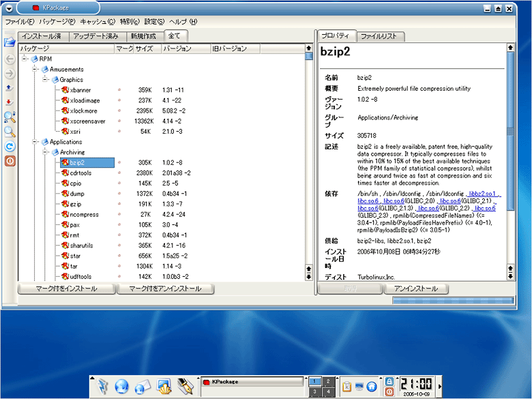532x399 pixels.
Task: Switch to virtual desktop 4
Action: click(328, 391)
